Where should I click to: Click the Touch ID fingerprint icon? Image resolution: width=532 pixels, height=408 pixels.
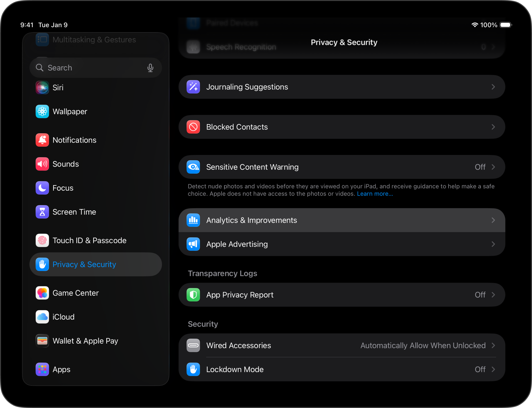coord(42,240)
